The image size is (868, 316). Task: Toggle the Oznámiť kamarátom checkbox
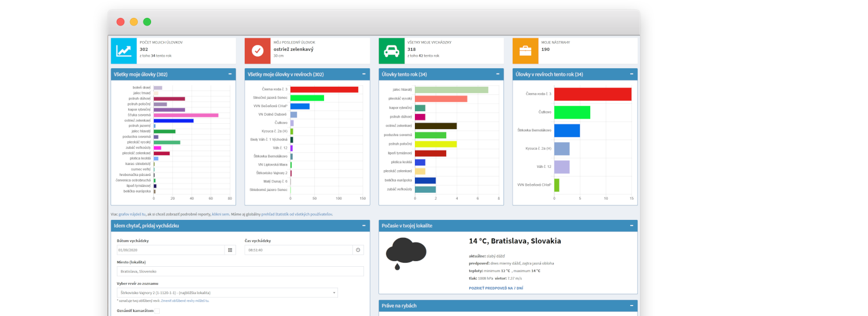pyautogui.click(x=157, y=311)
